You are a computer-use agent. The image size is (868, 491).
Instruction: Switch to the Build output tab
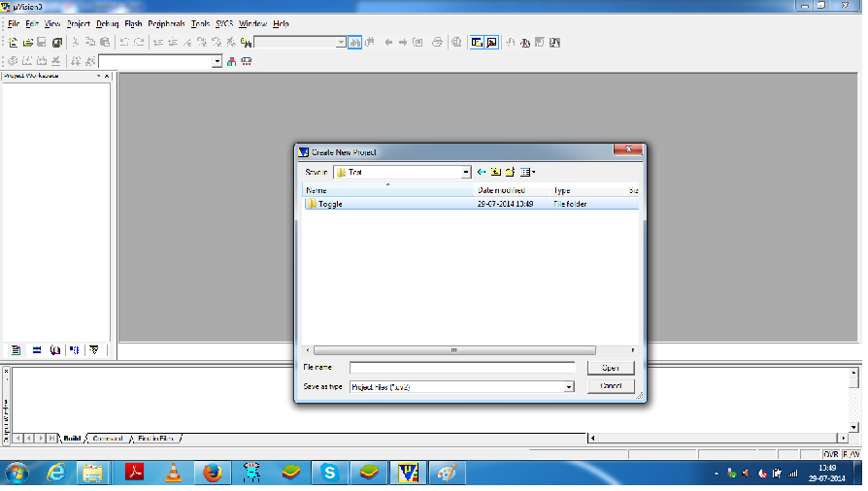click(72, 439)
